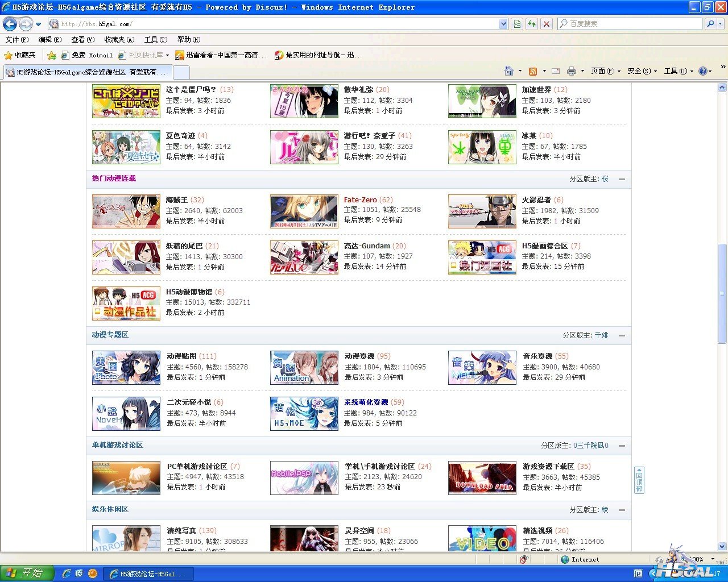Collapse the 热门动漫连载 section
Viewport: 728px width, 582px height.
click(x=622, y=179)
